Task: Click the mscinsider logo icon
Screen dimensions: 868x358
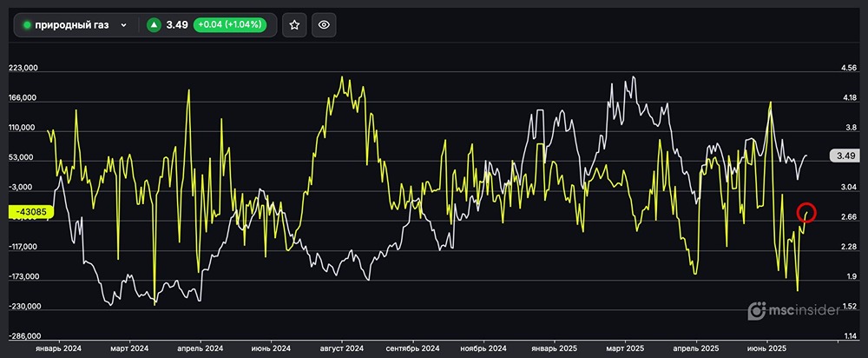Action: [x=757, y=310]
